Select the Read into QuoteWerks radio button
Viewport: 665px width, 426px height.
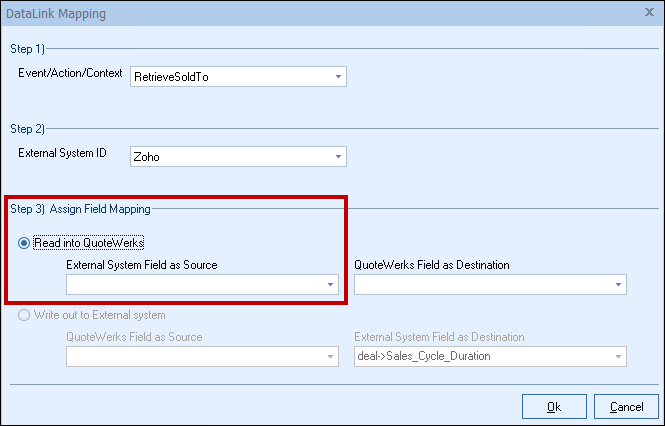click(x=23, y=244)
